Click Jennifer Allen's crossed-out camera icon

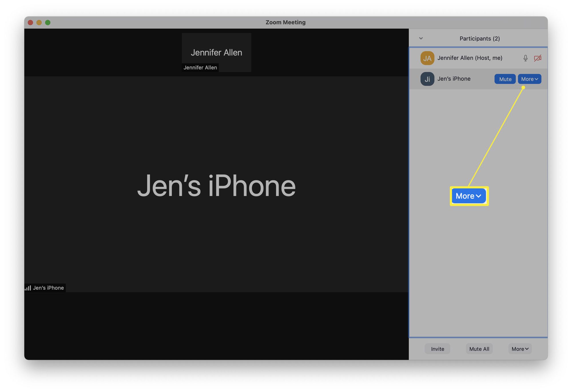point(538,58)
